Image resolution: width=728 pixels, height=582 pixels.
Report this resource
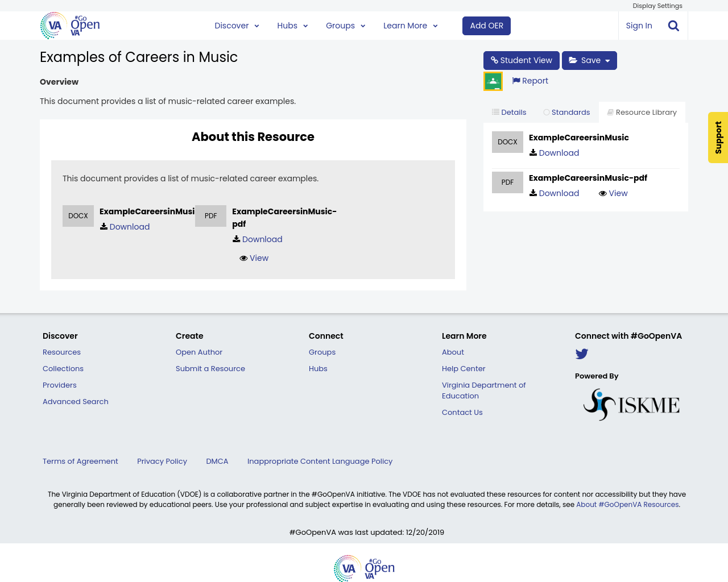pos(530,81)
